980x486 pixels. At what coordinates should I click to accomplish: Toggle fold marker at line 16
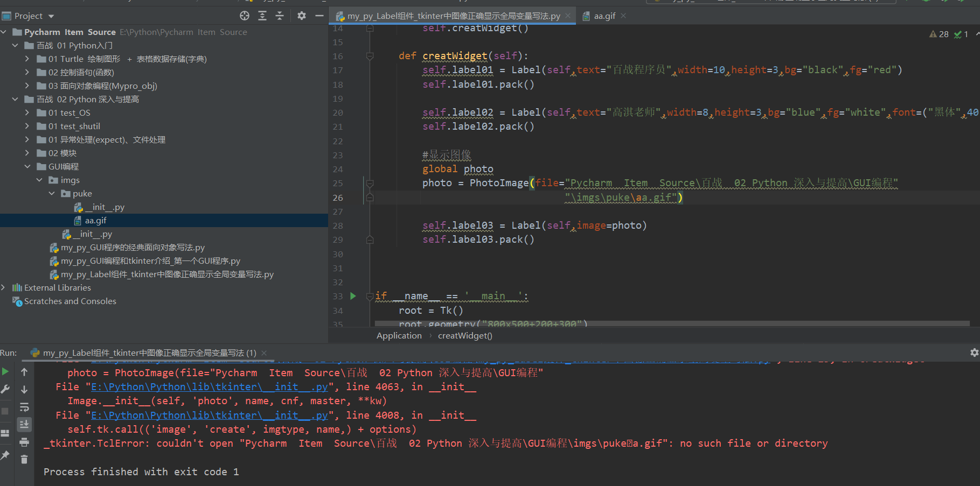pyautogui.click(x=370, y=56)
